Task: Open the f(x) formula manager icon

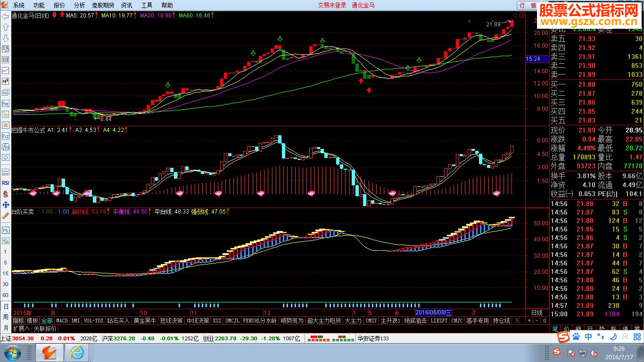Action: (6, 147)
